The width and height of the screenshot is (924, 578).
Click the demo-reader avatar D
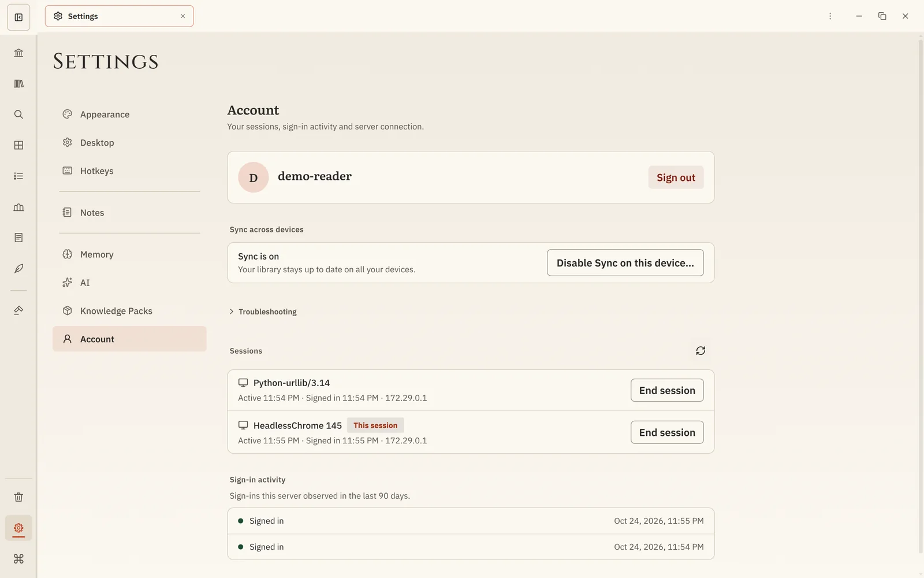pos(254,177)
